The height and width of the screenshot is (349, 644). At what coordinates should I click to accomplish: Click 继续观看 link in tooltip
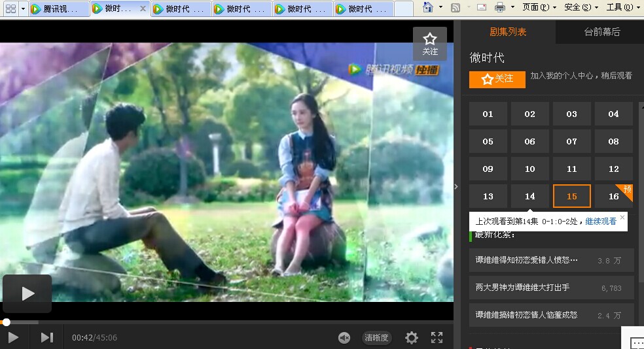pos(600,222)
